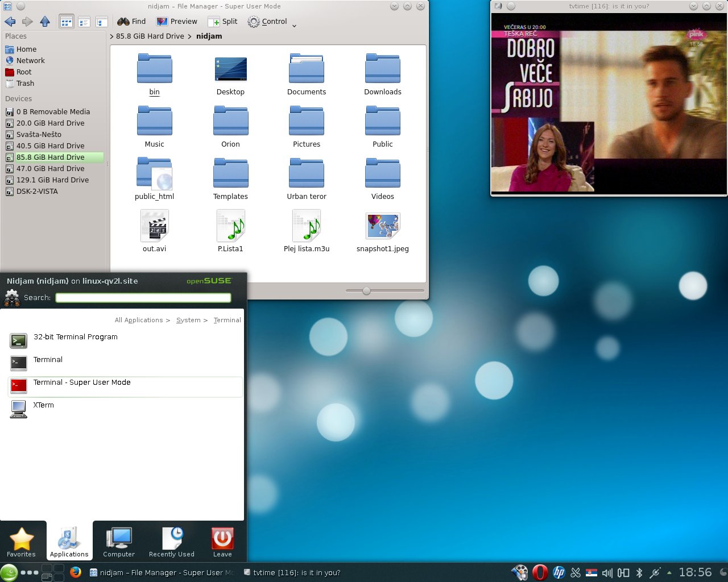Viewport: 728px width, 582px height.
Task: Focus the launcher Search field
Action: pyautogui.click(x=143, y=298)
